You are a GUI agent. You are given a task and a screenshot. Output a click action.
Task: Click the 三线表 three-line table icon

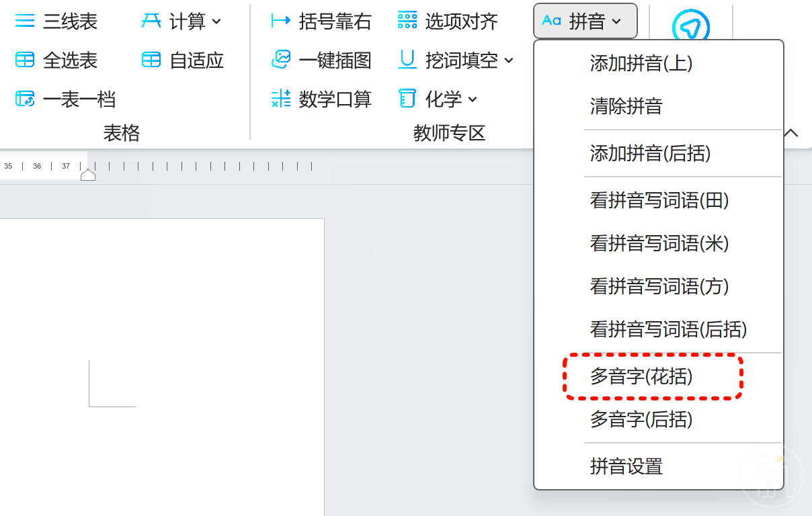click(x=25, y=21)
